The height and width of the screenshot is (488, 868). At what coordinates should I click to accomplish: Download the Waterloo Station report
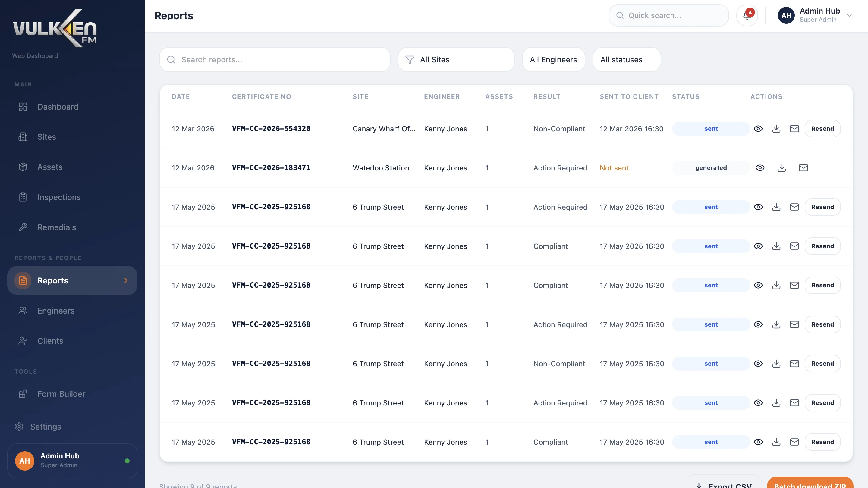pos(782,168)
